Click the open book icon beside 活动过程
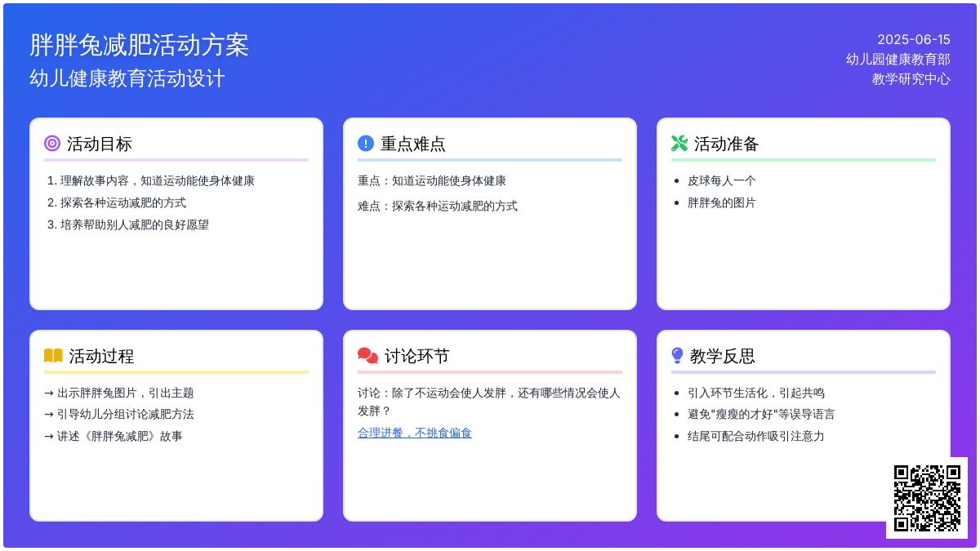Image resolution: width=980 pixels, height=551 pixels. pyautogui.click(x=53, y=356)
